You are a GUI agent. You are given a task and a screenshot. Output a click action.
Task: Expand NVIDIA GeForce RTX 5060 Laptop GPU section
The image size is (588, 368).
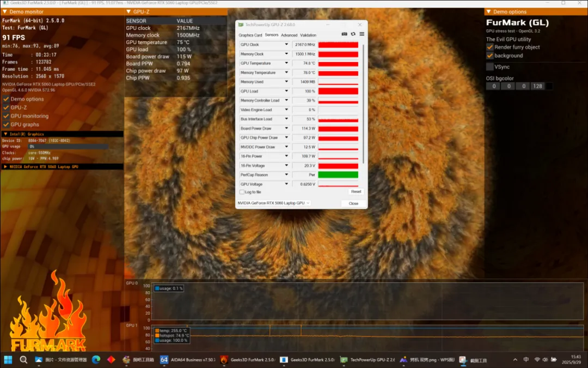coord(5,167)
